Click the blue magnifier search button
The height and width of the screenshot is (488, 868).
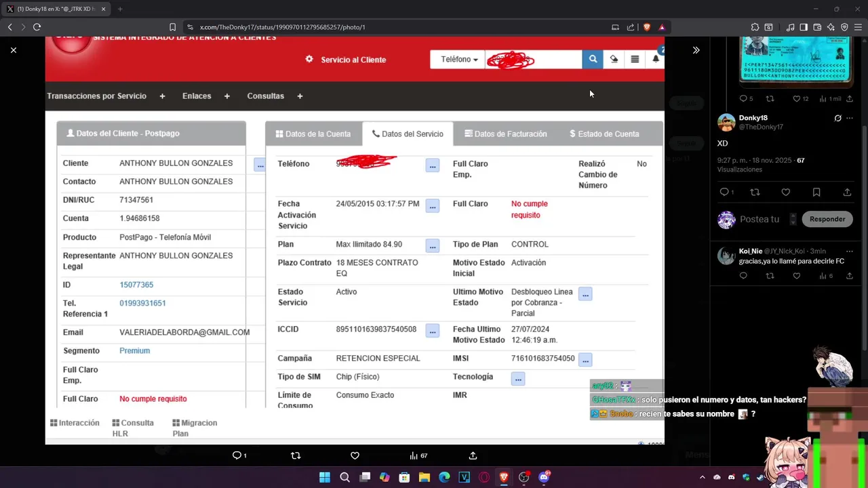click(593, 60)
